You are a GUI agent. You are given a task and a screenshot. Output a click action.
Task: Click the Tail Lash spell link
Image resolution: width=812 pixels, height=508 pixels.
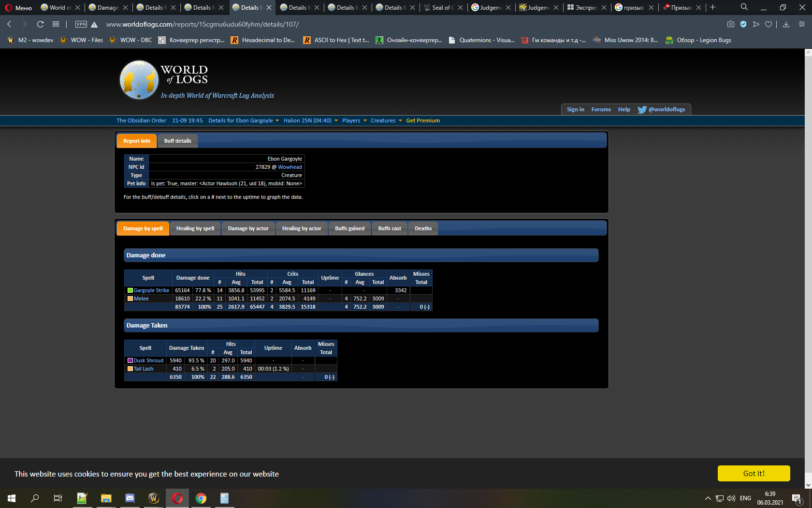pos(144,369)
